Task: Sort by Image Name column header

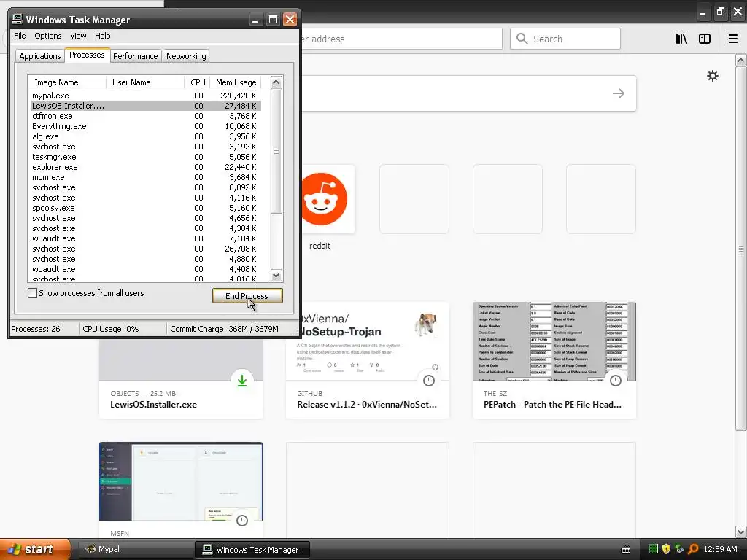Action: (x=67, y=82)
